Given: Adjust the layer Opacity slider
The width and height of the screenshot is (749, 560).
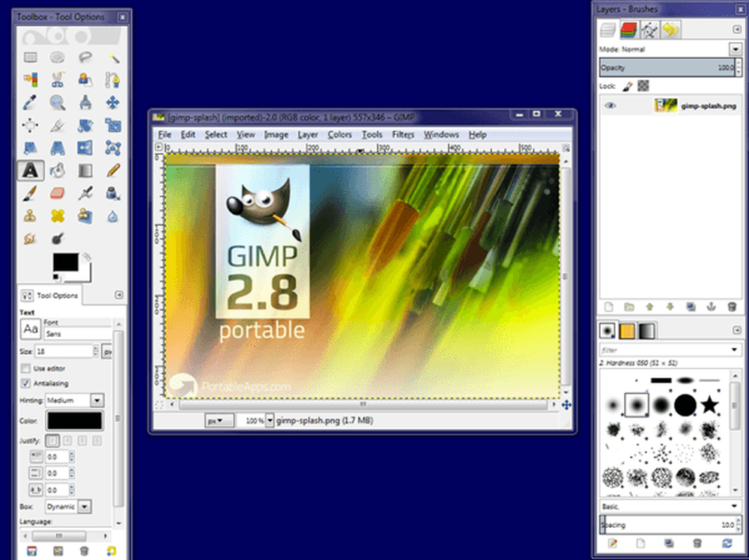Looking at the screenshot, I should pos(667,67).
